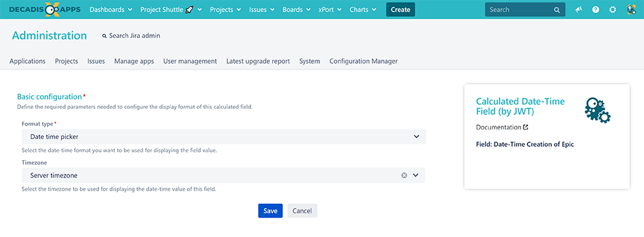The width and height of the screenshot is (644, 237).
Task: Focus the top Search input field
Action: coord(525,10)
